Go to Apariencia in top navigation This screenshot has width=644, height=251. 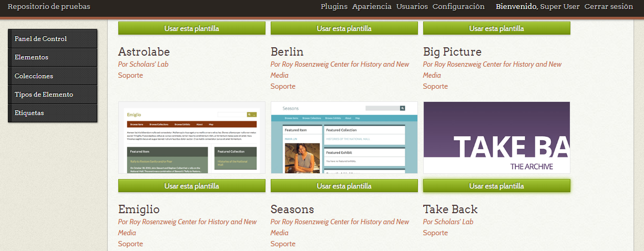(x=372, y=7)
